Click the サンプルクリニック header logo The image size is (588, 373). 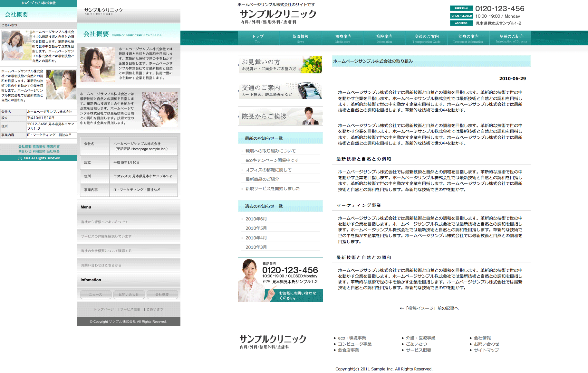278,14
